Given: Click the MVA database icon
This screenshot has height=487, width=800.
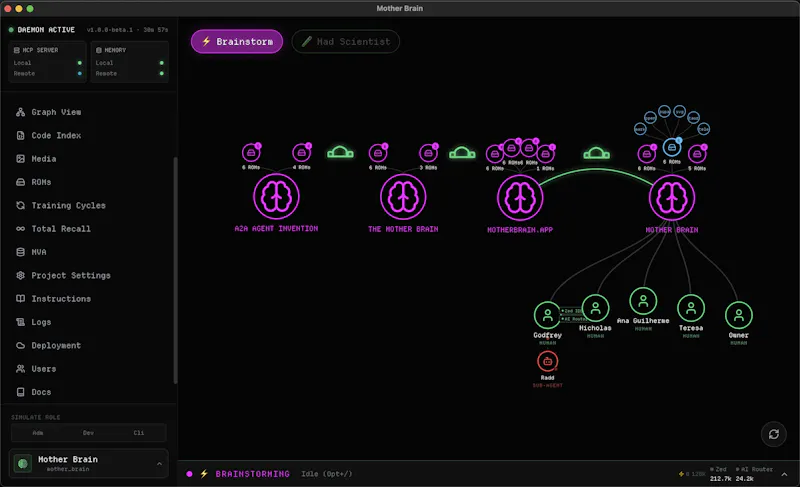Looking at the screenshot, I should tap(20, 252).
